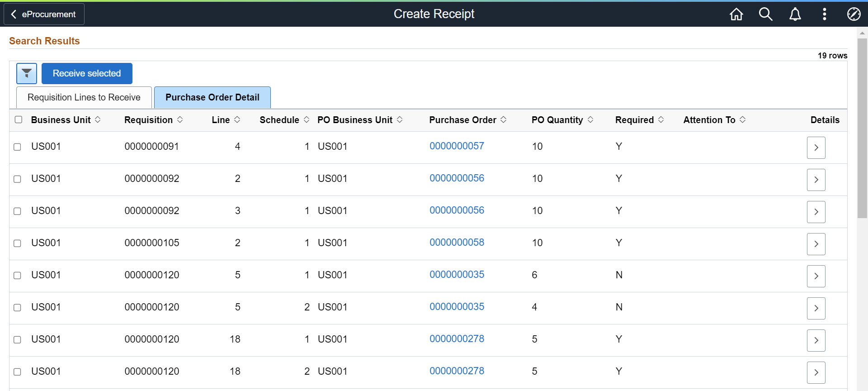The image size is (868, 391).
Task: Check row for requisition 0000000092 line 3
Action: [17, 211]
